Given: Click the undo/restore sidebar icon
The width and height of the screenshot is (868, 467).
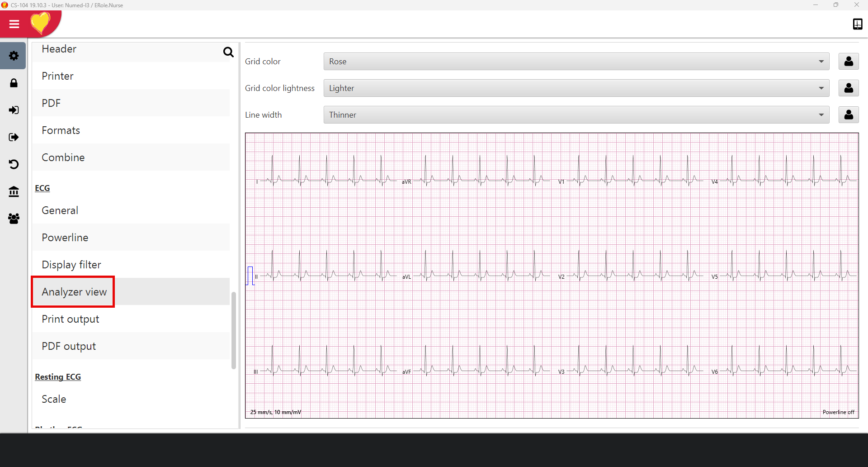Looking at the screenshot, I should (x=14, y=164).
